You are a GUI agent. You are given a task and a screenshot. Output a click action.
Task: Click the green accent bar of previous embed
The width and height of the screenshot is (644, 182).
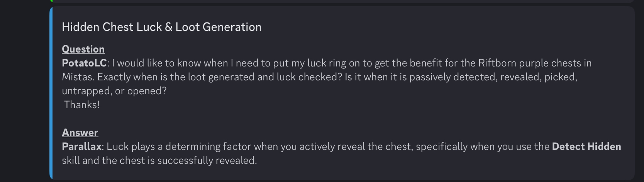[x=51, y=1]
